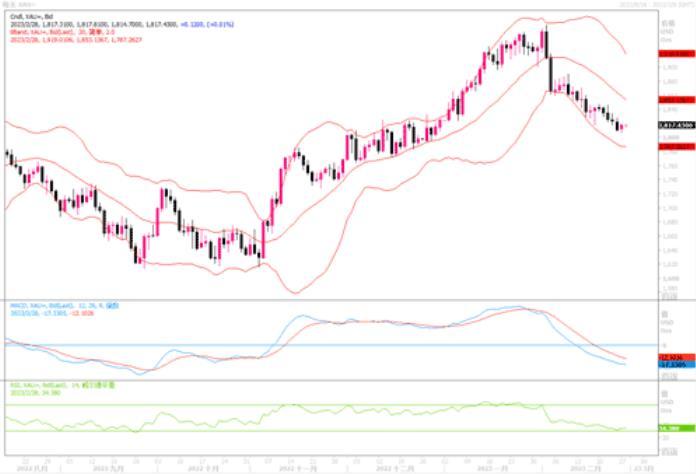Click the lower Bollinger band red price tag
The height and width of the screenshot is (474, 696).
(x=675, y=146)
